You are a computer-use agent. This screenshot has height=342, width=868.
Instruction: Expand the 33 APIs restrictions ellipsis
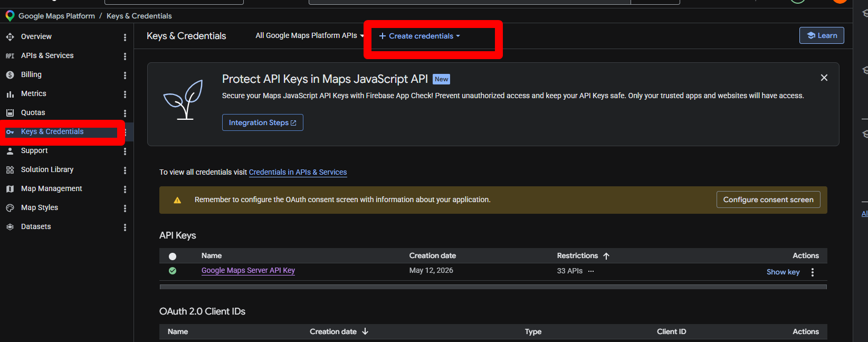pyautogui.click(x=591, y=271)
